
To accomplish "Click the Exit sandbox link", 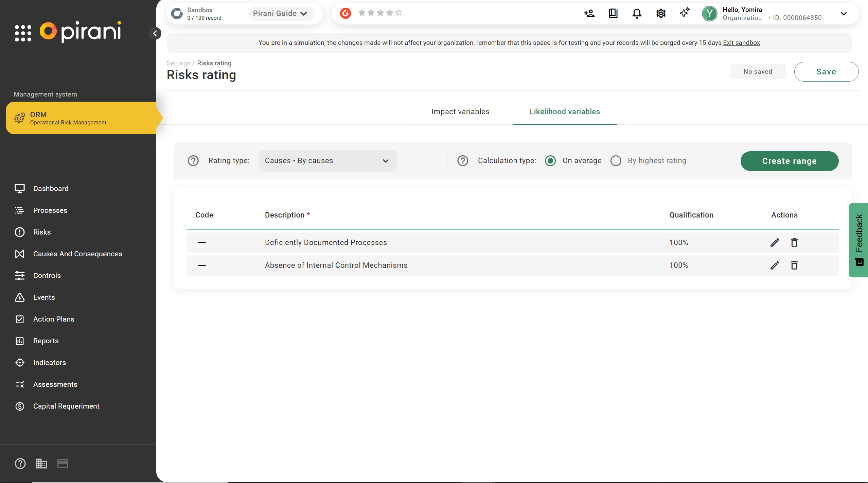I will coord(741,43).
